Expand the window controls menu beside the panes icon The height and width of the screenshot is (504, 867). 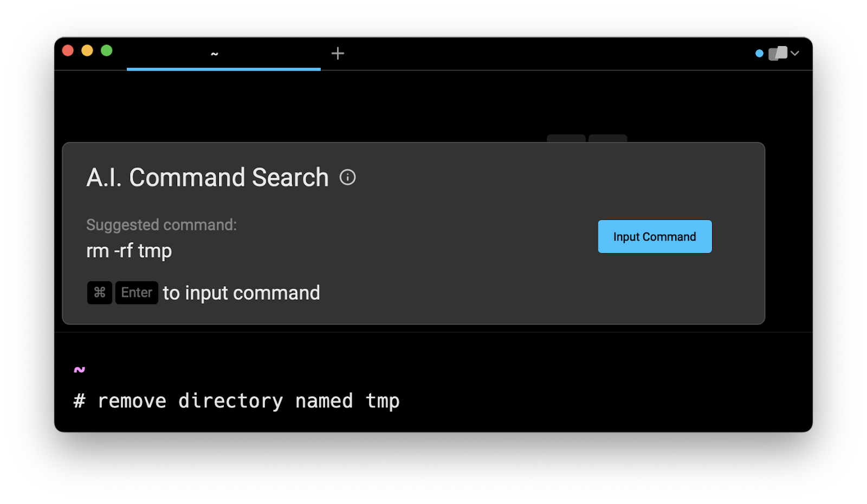coord(794,54)
